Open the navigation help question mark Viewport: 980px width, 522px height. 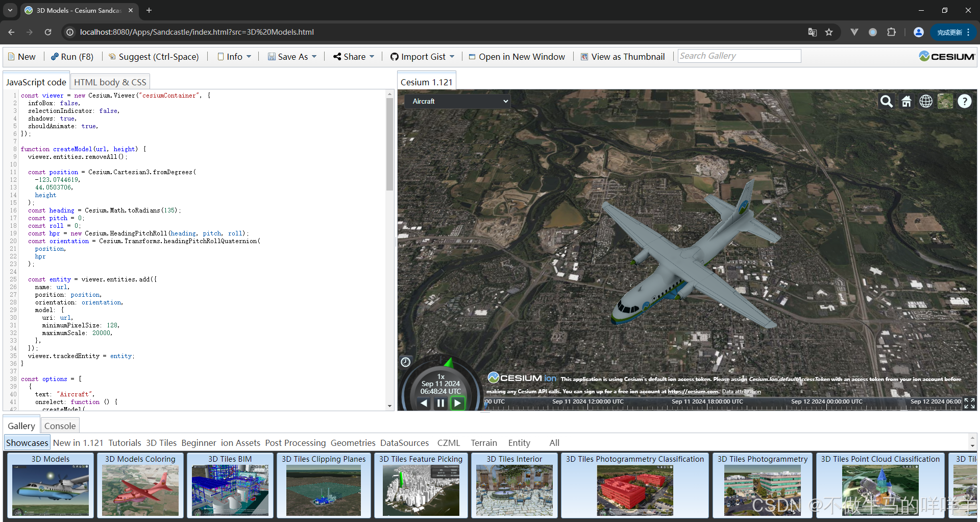click(x=965, y=102)
